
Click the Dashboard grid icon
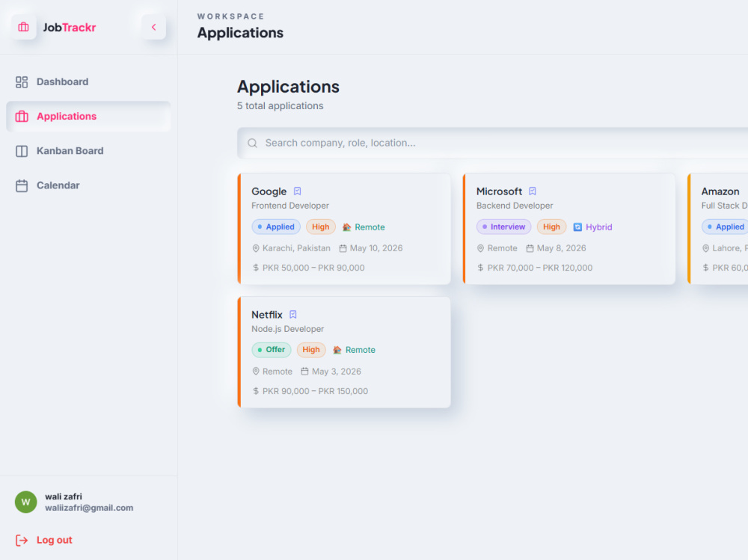click(x=22, y=82)
